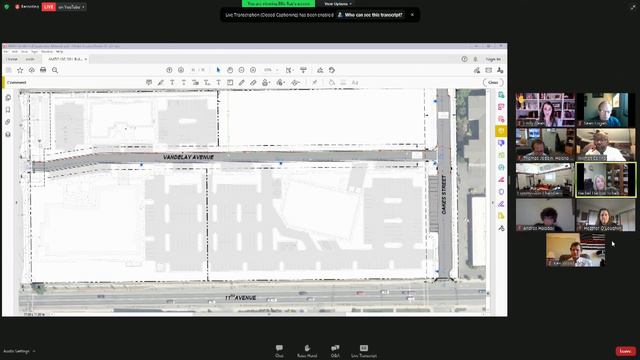Open the Acrobat help question icon
This screenshot has height=360, width=640.
(464, 59)
